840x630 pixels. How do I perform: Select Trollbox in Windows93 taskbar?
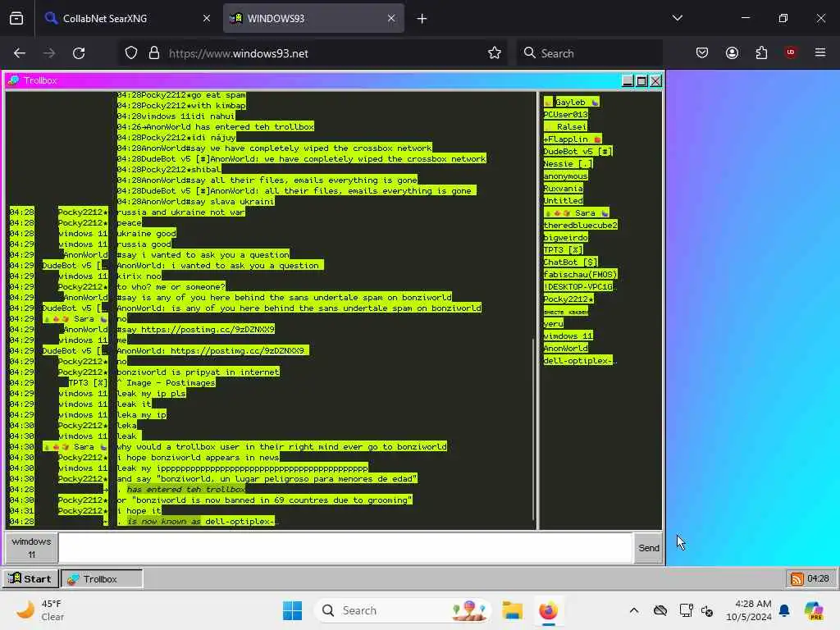(x=102, y=578)
